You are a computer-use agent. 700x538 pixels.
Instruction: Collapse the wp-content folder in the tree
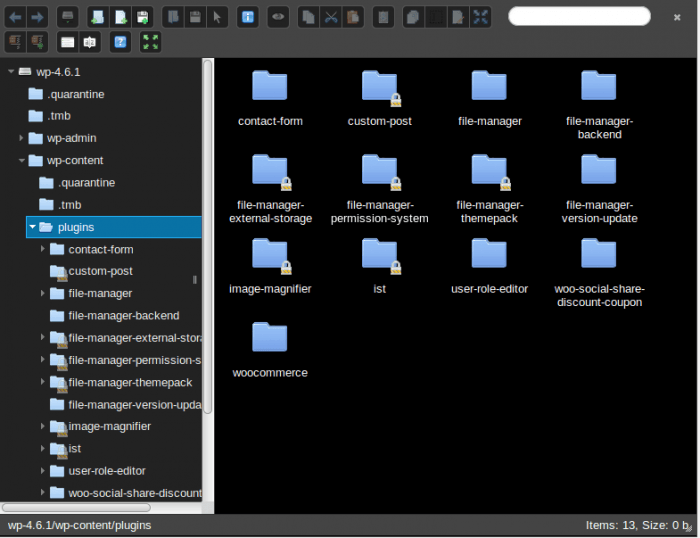point(21,160)
